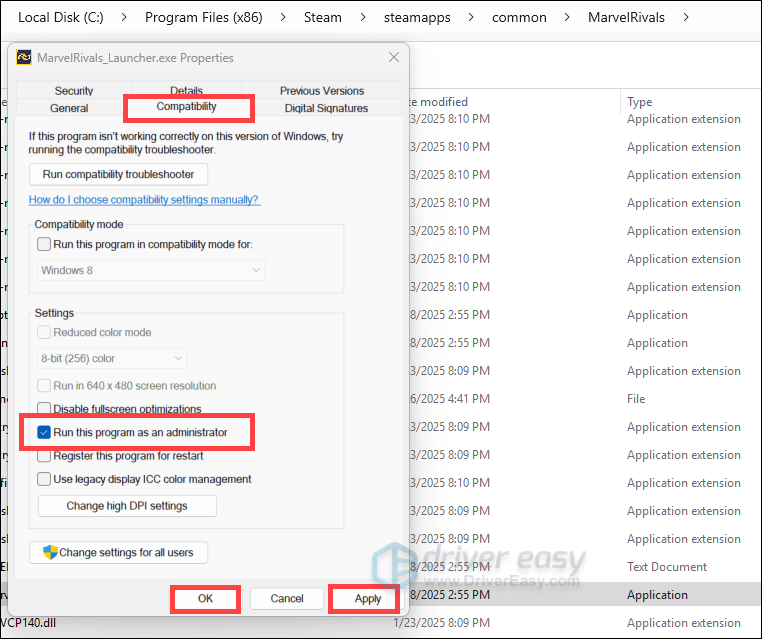Check Disable fullscreen optimizations
The image size is (762, 639).
coord(44,408)
